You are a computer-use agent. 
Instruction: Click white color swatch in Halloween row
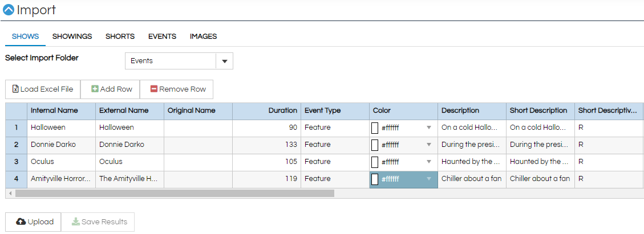click(x=375, y=128)
